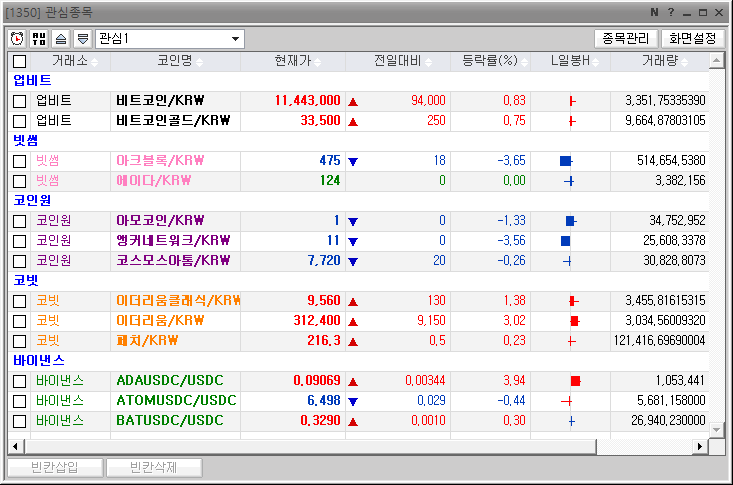
Task: Click the move-down arrow toolbar icon
Action: (83, 39)
